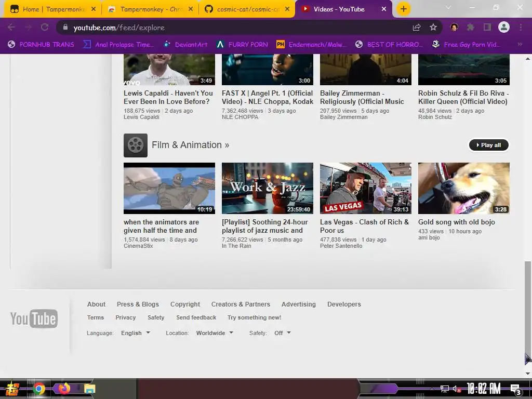
Task: Open the Developers footer link
Action: click(x=344, y=304)
